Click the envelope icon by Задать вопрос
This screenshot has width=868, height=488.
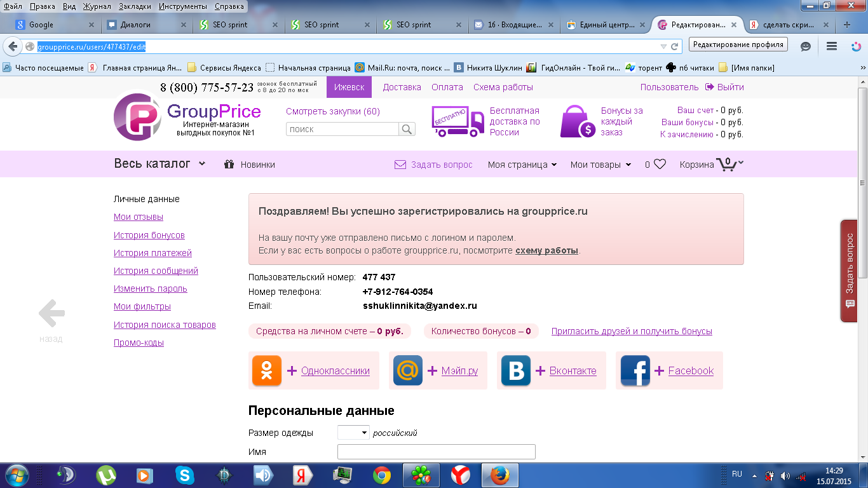pos(400,165)
